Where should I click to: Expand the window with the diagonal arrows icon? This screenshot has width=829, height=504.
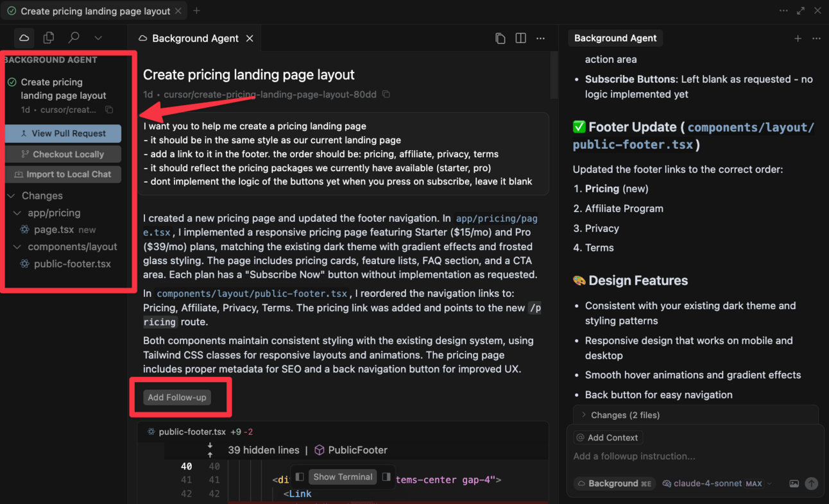tap(801, 11)
